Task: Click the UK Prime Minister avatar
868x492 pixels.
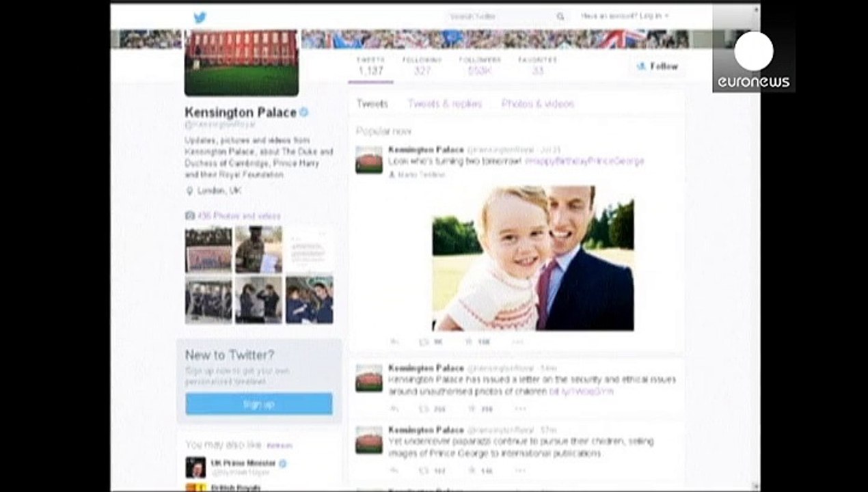Action: [195, 467]
